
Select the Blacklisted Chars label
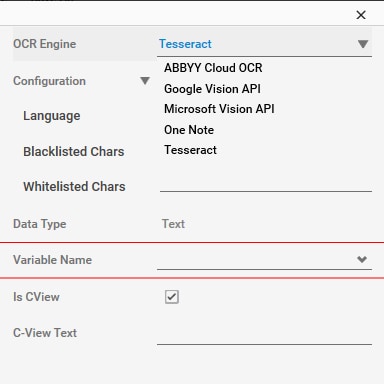(x=74, y=152)
